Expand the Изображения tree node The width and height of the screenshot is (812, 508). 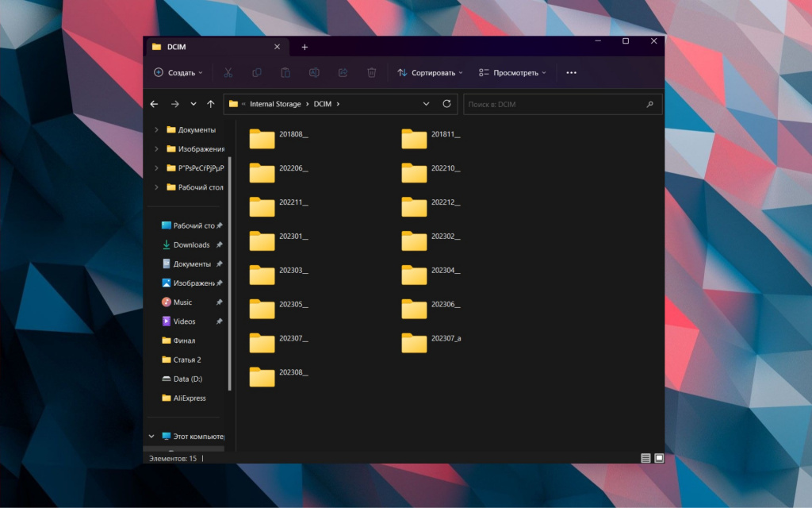pos(156,148)
